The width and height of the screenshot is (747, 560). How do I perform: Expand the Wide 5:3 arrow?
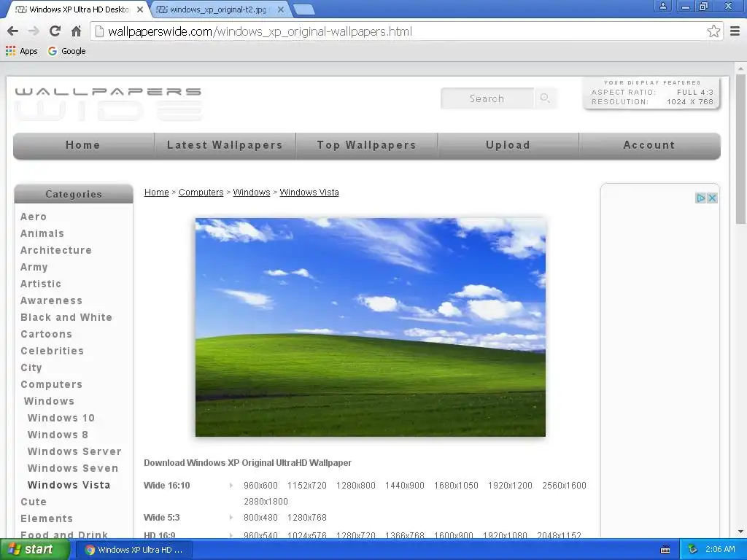(231, 518)
